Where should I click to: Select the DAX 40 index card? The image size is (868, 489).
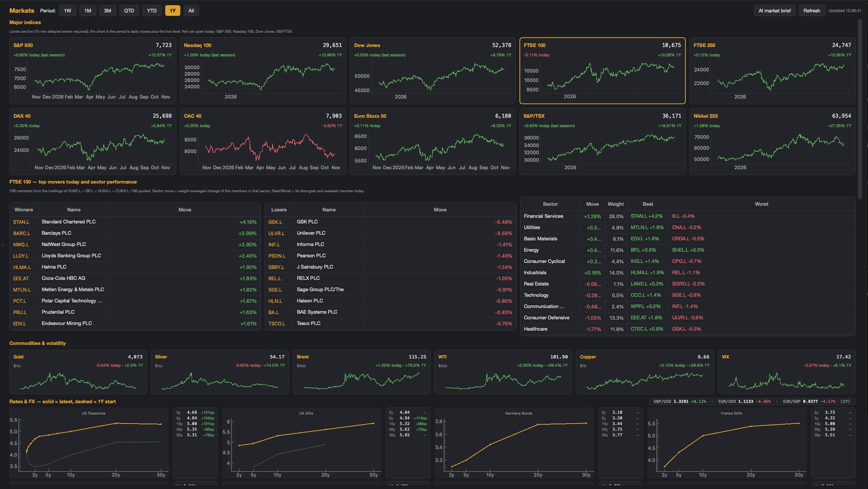(x=93, y=141)
